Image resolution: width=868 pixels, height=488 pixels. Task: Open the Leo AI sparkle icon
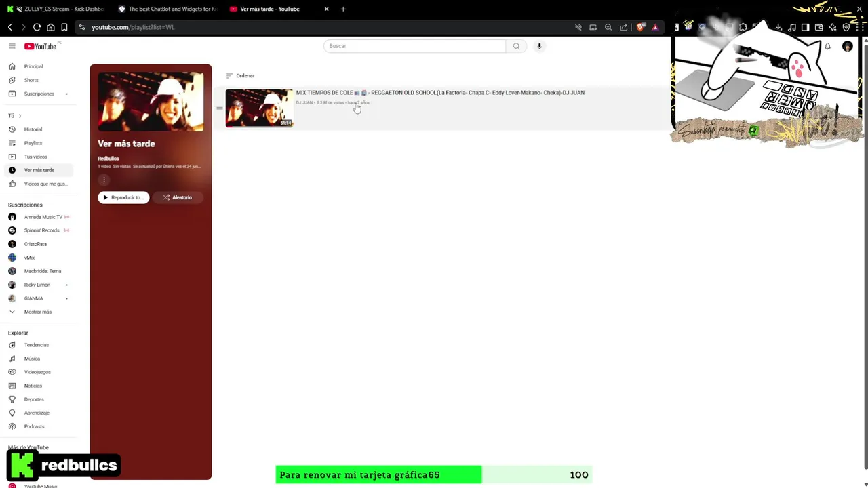point(832,27)
